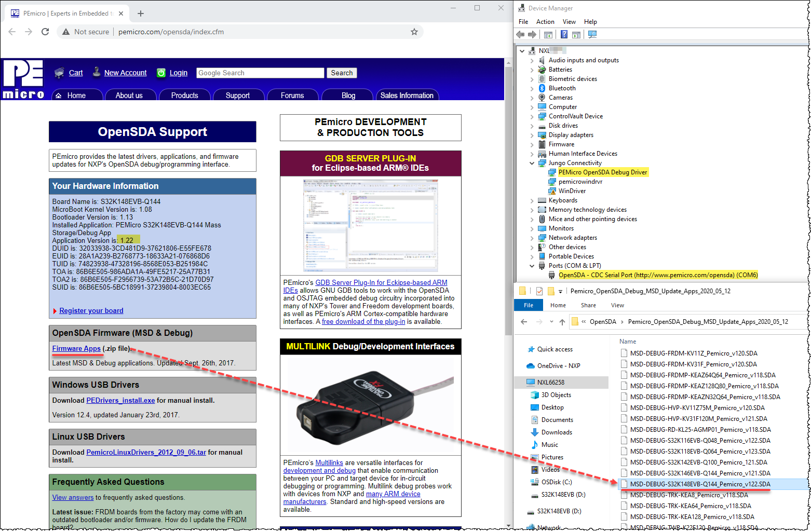The image size is (811, 532).
Task: Go back using Device Manager back arrow
Action: (520, 34)
